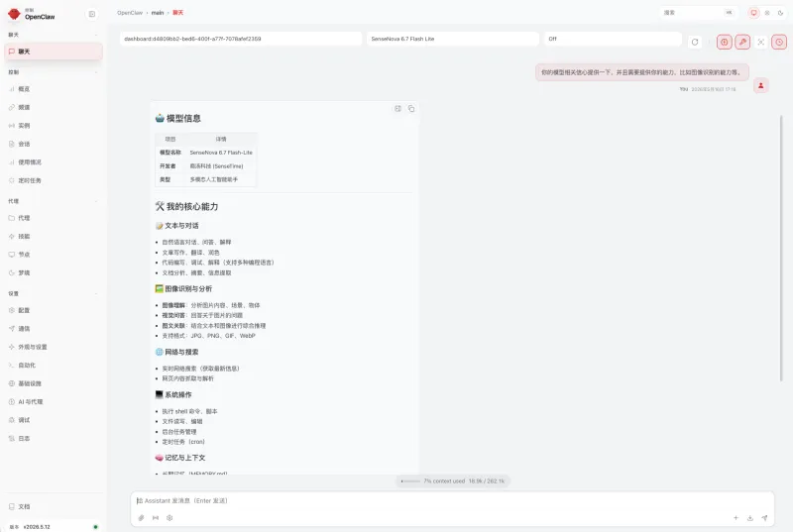Open the 文档 documentation link
793x532 pixels.
54,506
